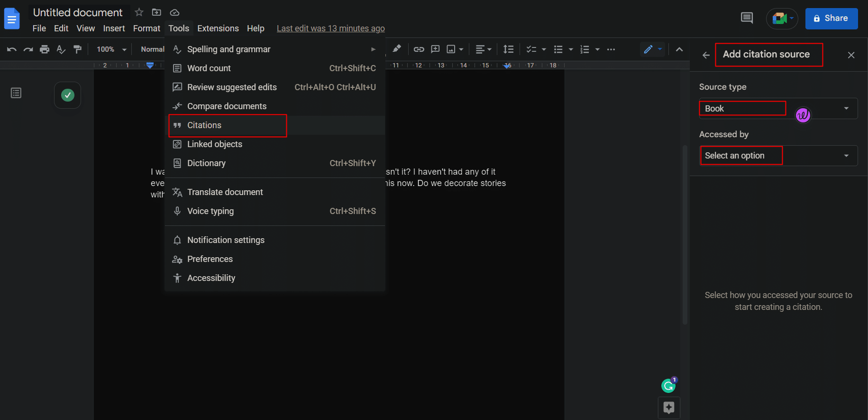Select Review suggested edits
This screenshot has height=420, width=868.
tap(275, 87)
